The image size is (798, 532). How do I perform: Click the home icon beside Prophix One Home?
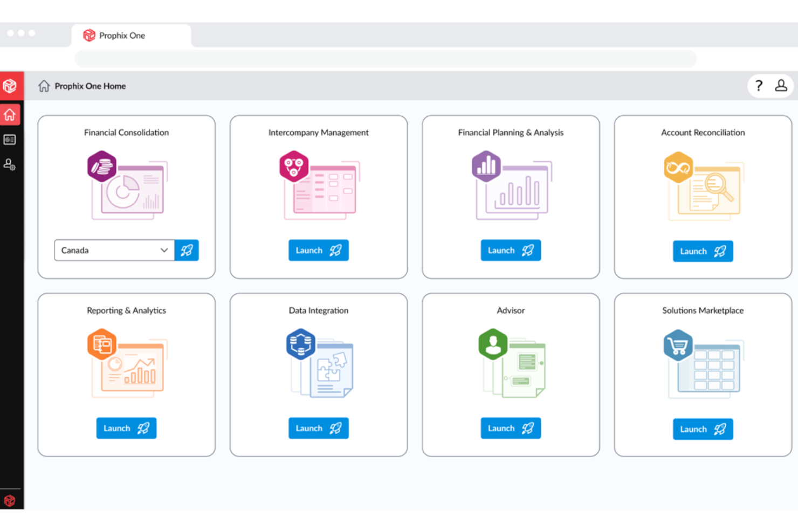tap(44, 86)
